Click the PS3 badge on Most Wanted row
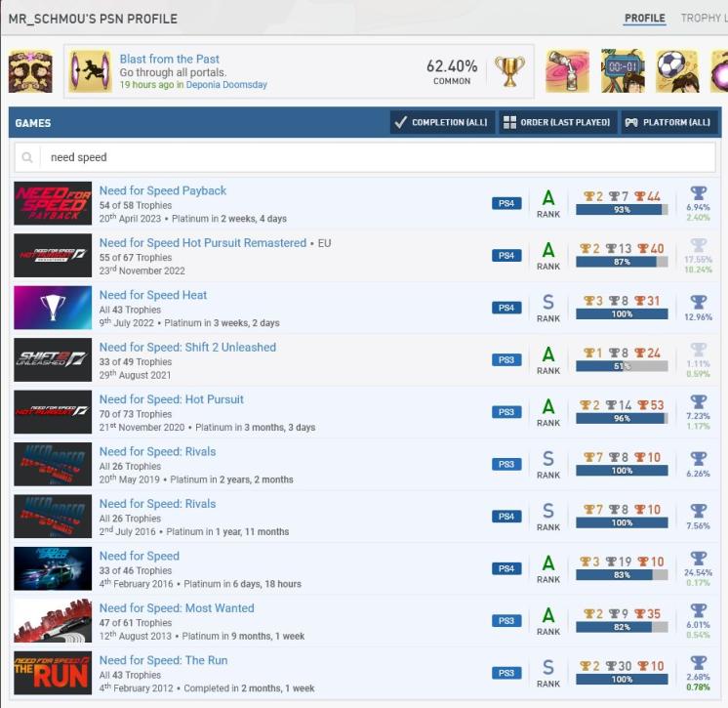This screenshot has width=728, height=708. [x=506, y=621]
